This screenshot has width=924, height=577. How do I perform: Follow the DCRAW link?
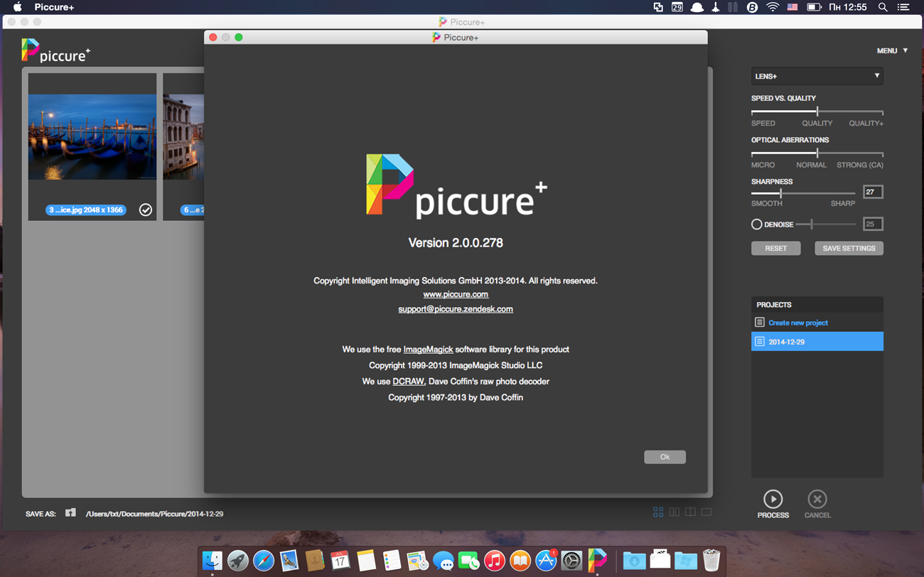(409, 382)
